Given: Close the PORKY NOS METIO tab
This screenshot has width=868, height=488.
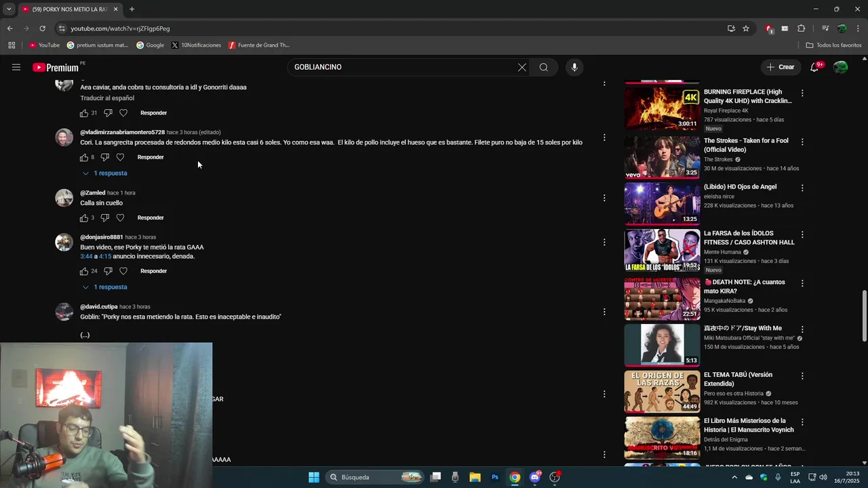Looking at the screenshot, I should (115, 9).
